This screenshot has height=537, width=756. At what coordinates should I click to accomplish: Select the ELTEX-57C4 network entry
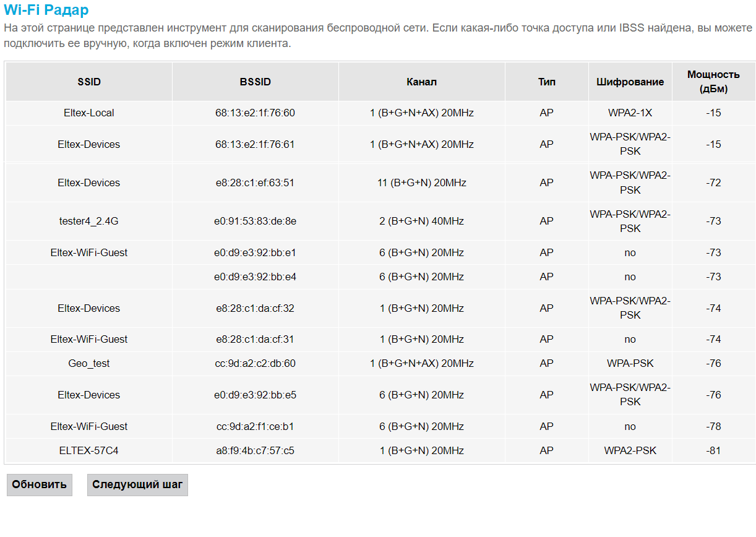click(89, 450)
